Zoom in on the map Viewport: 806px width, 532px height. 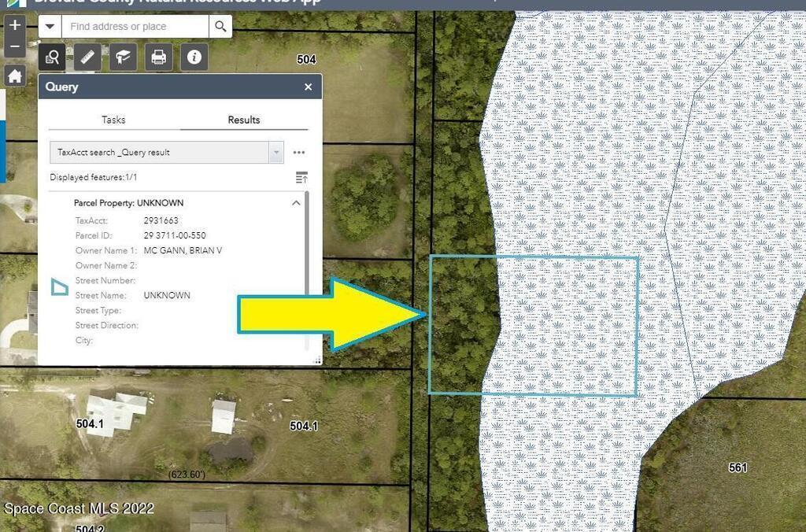click(15, 25)
